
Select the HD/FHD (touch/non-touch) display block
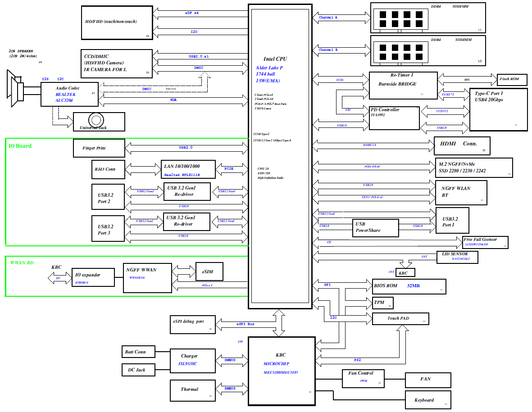coord(117,23)
